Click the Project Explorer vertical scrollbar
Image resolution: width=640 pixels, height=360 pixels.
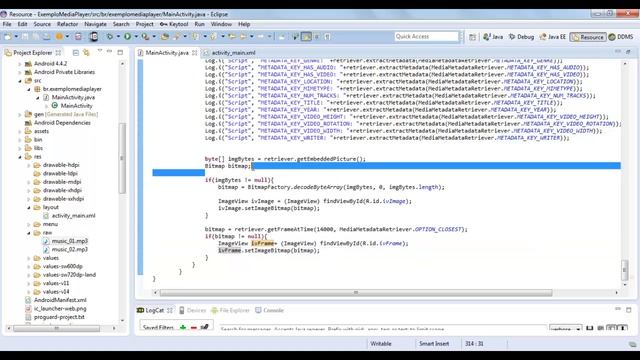(122, 158)
